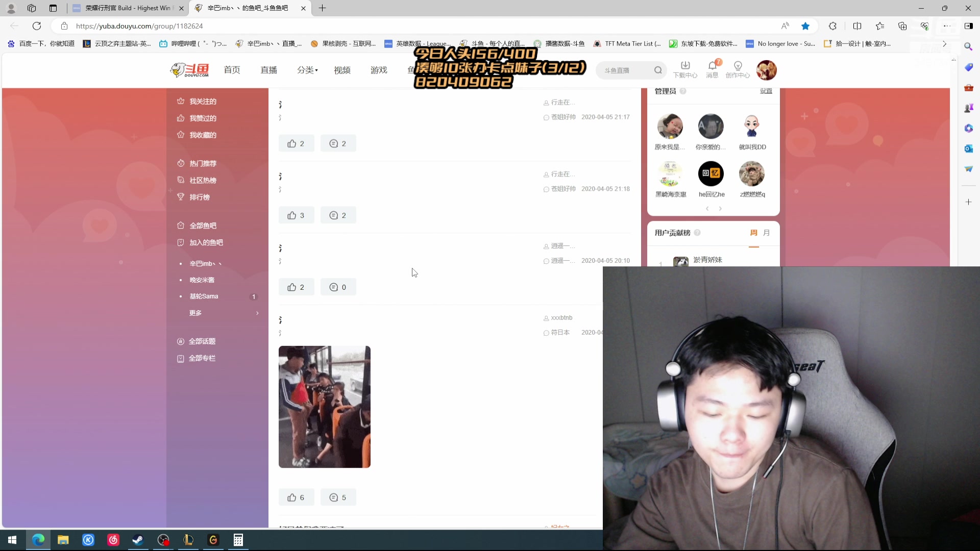Viewport: 980px width, 551px height.
Task: Click the 排行榜 trophy icon in sidebar
Action: click(181, 197)
